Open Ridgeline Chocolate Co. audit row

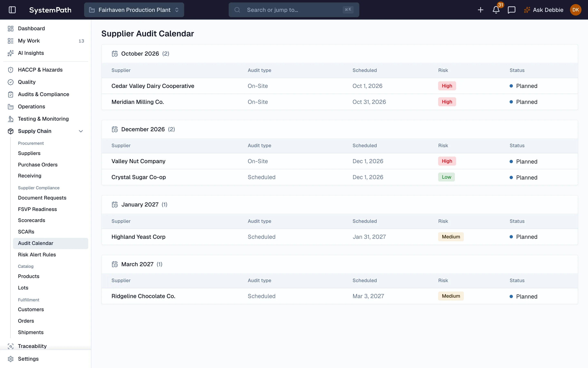click(x=340, y=296)
